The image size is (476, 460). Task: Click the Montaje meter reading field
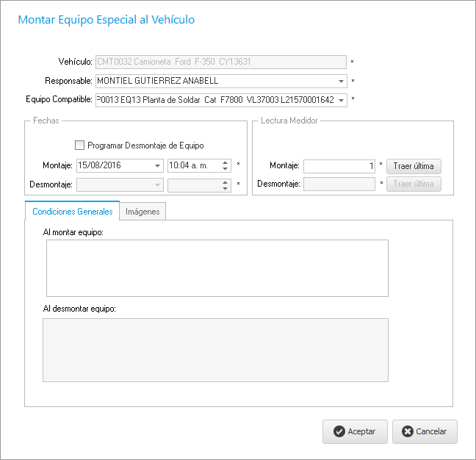pyautogui.click(x=339, y=166)
